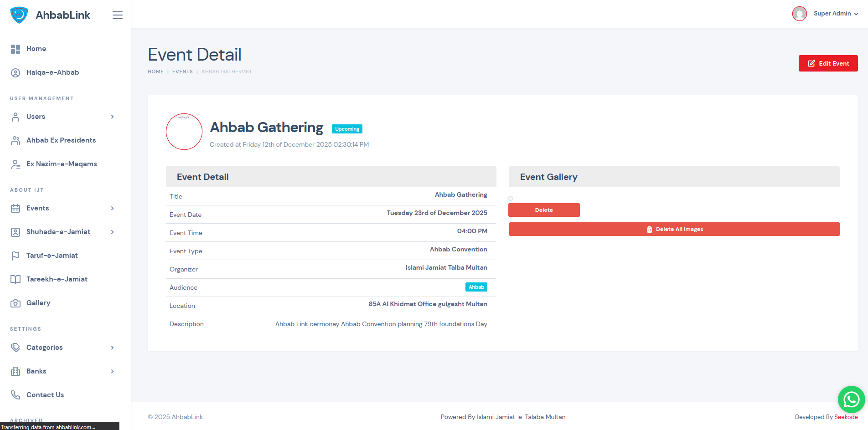This screenshot has height=430, width=868.
Task: Expand the Categories submenu arrow
Action: click(112, 348)
